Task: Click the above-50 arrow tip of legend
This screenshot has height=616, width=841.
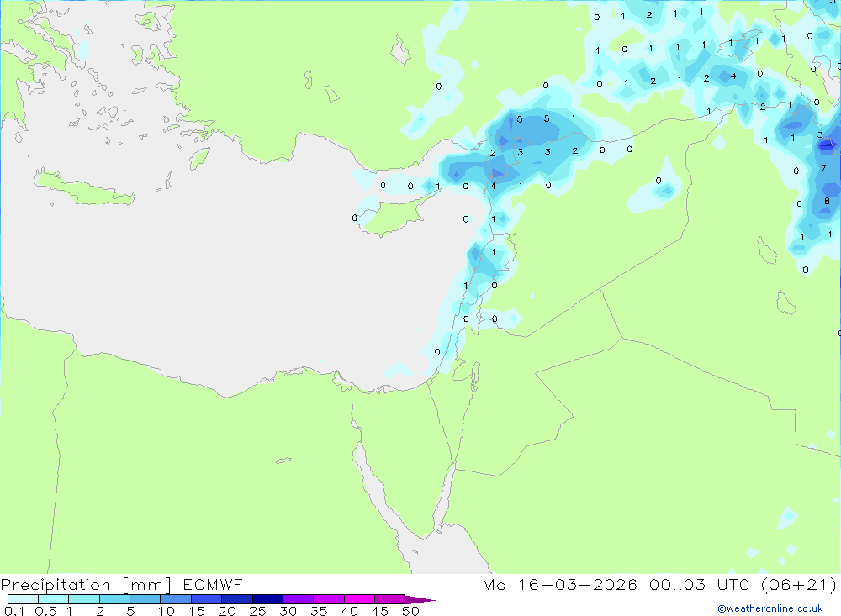Action: pyautogui.click(x=420, y=599)
